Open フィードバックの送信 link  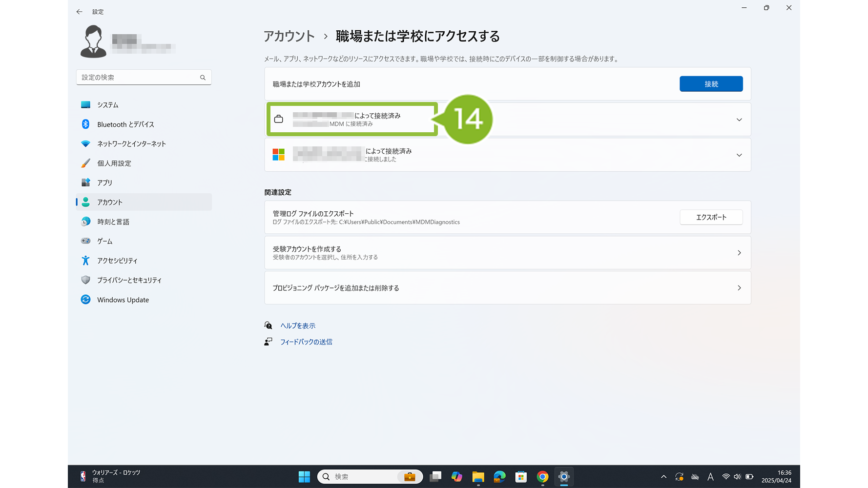(306, 342)
